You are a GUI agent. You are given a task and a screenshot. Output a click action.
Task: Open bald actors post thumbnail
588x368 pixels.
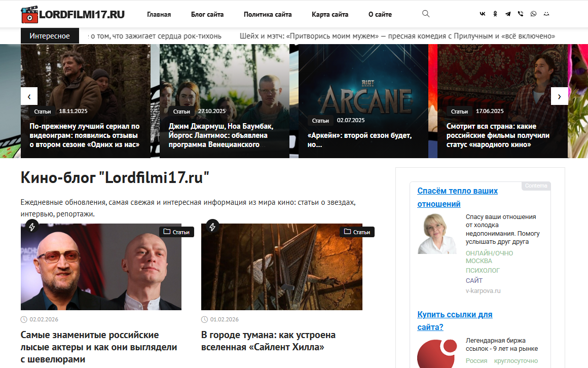[x=101, y=267]
